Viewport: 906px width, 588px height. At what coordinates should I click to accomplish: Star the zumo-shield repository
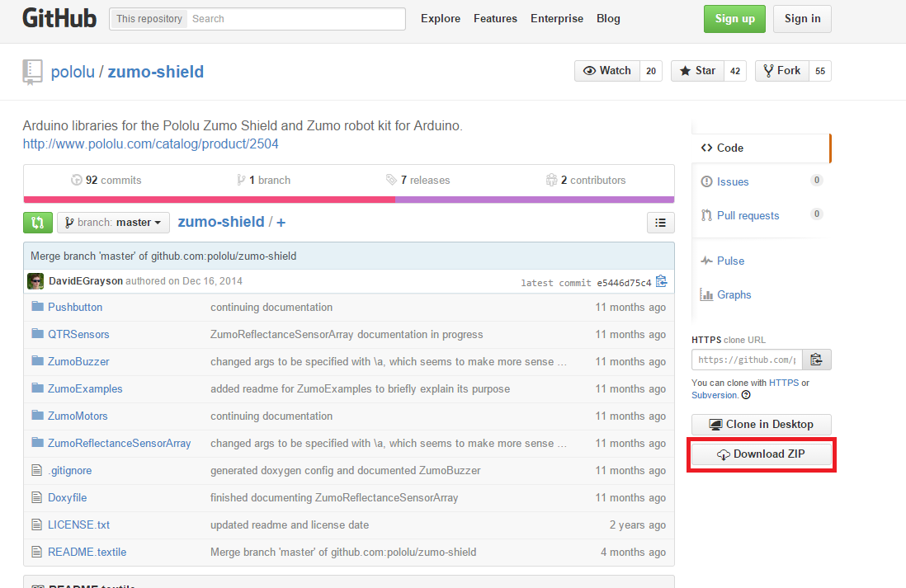pyautogui.click(x=697, y=71)
